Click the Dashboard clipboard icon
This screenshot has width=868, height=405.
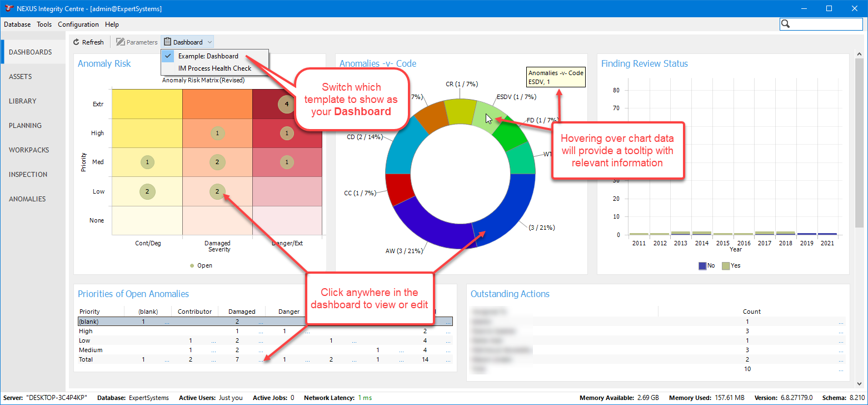click(167, 42)
